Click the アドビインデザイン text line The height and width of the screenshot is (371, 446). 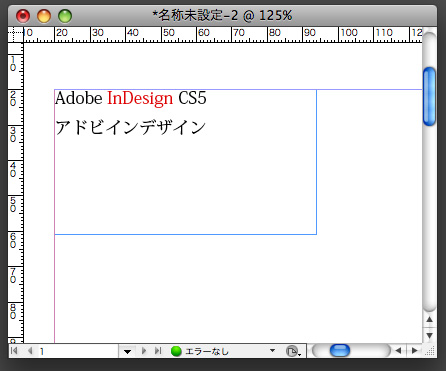tap(131, 128)
